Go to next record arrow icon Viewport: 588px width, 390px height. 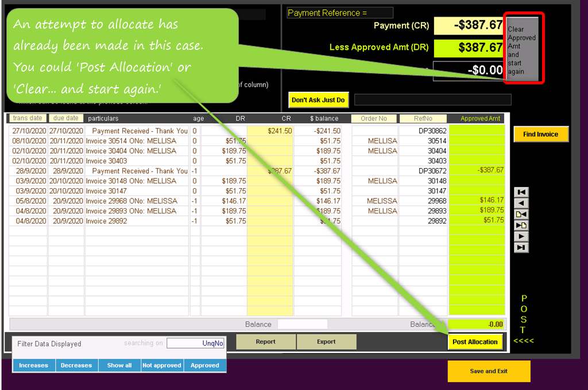point(521,237)
